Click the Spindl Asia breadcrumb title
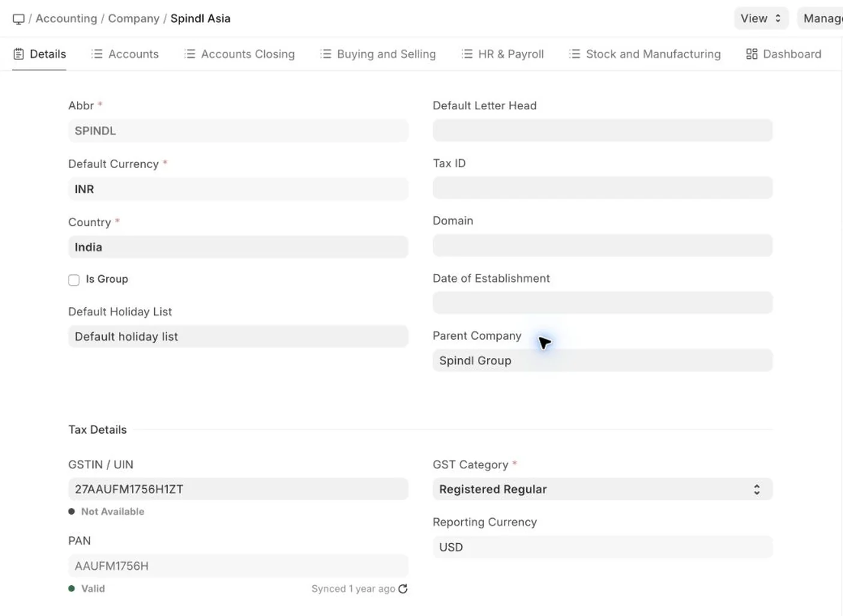Viewport: 843px width, 616px height. point(201,19)
